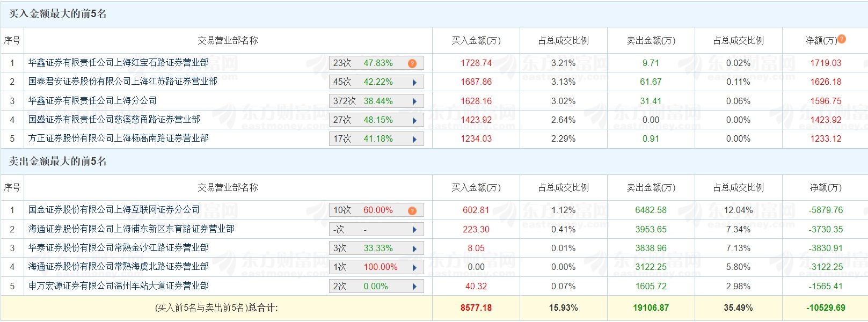Select the 100.00% success rate value
The image size is (868, 322).
point(381,267)
